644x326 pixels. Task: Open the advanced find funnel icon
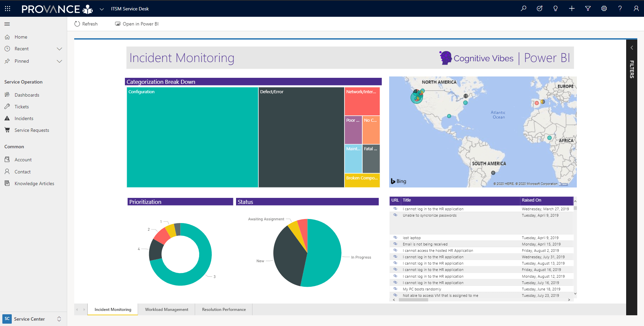point(588,9)
